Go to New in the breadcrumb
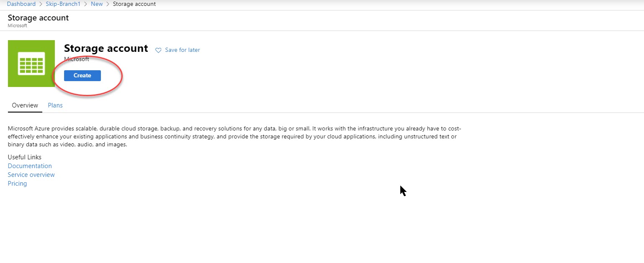The height and width of the screenshot is (263, 644). [97, 4]
